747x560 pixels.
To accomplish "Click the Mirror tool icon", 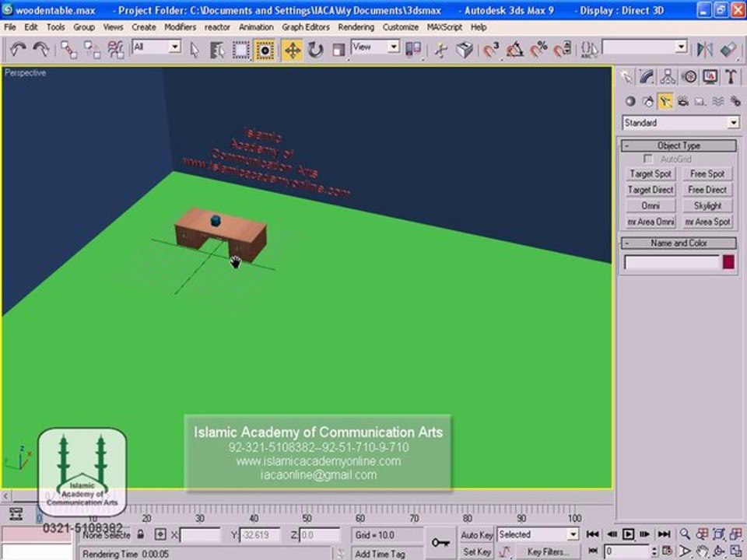I will [705, 50].
